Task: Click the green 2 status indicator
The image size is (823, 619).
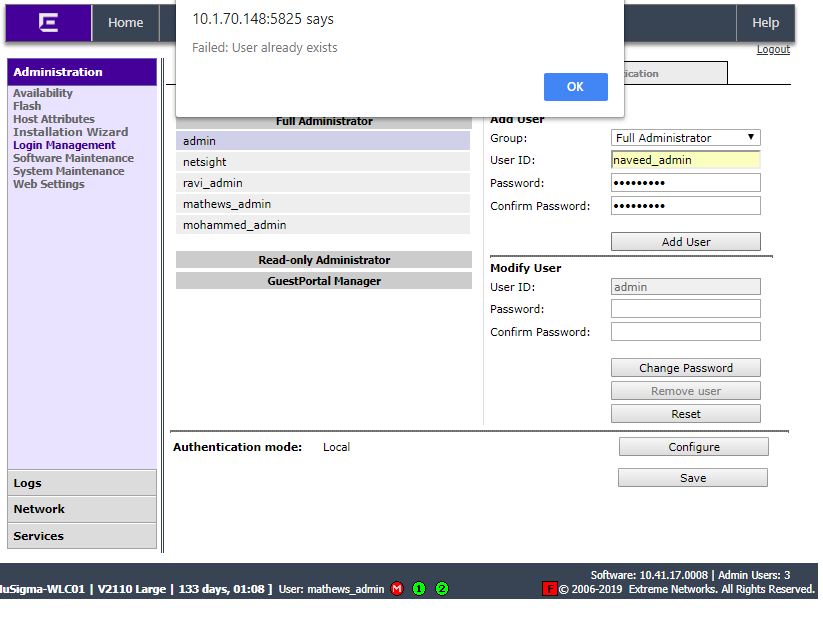Action: click(x=442, y=589)
